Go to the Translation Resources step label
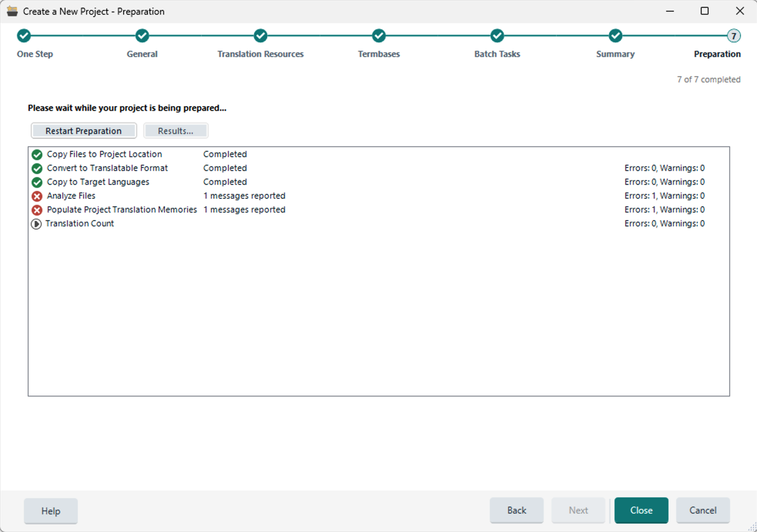Screen dimensions: 757x532 click(x=260, y=54)
